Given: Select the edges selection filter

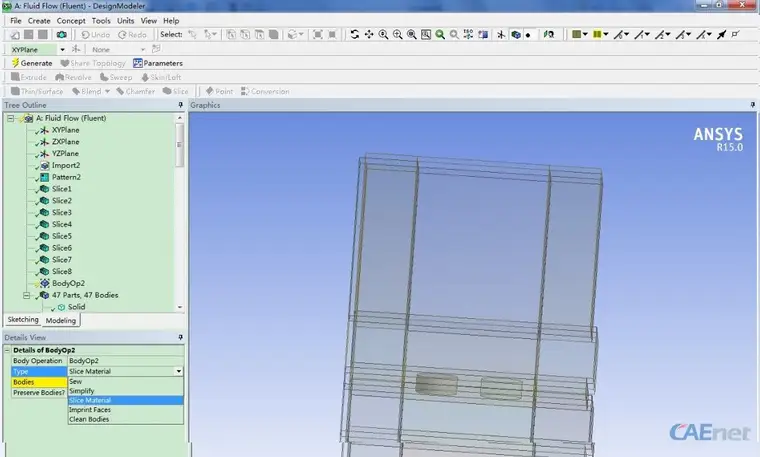Looking at the screenshot, I should 245,34.
